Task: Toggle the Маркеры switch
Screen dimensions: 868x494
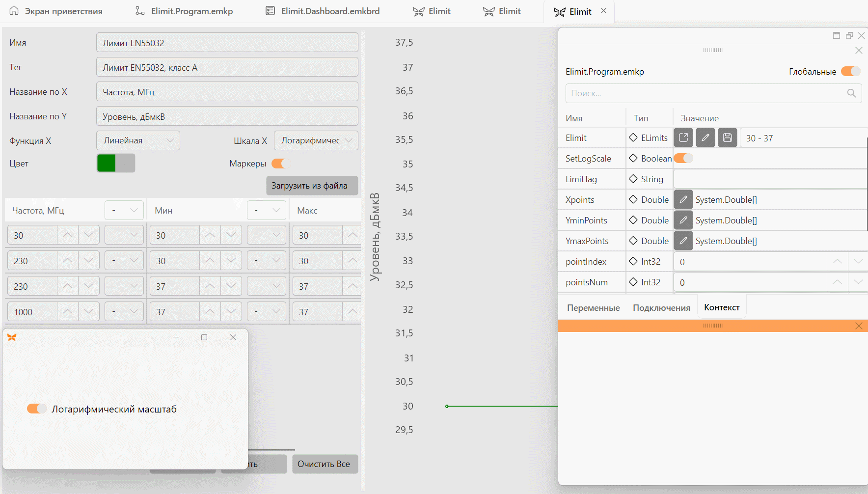Action: point(279,164)
